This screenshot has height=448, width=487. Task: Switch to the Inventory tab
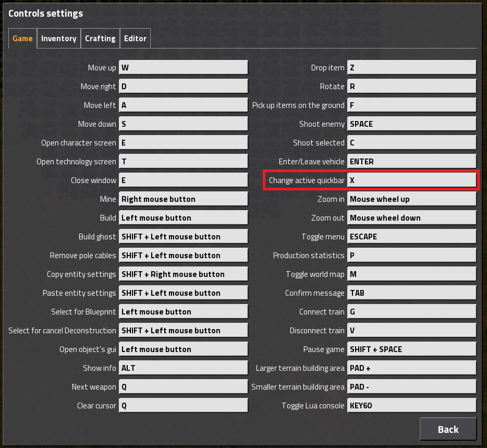pyautogui.click(x=59, y=39)
